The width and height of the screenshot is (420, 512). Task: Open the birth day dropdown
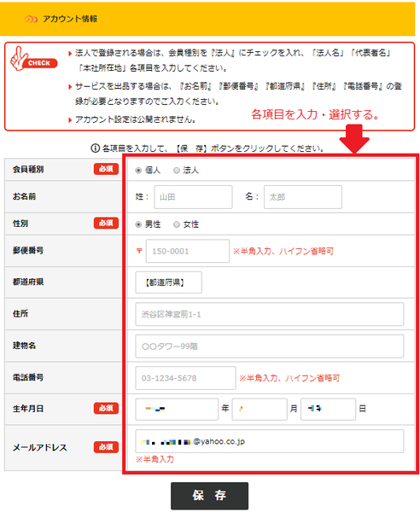click(328, 409)
